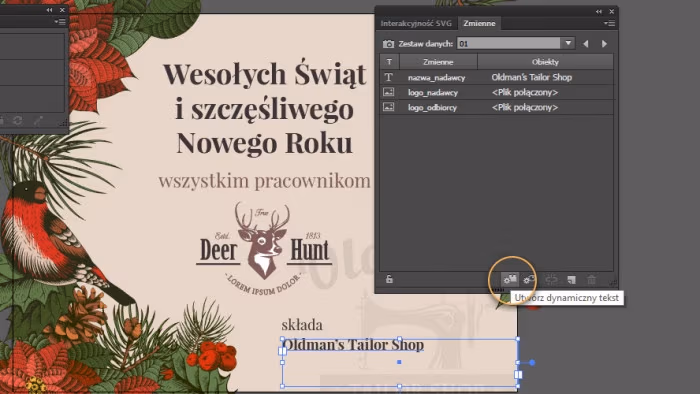The height and width of the screenshot is (394, 700).
Task: Click the blue circle widget right of the text frame
Action: 532,363
